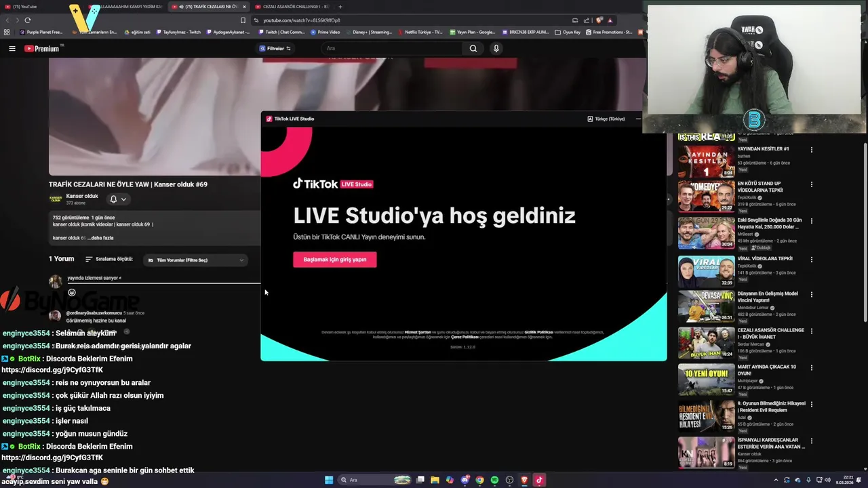This screenshot has height=488, width=868.
Task: Open Oyun Key bookmarks folder
Action: 568,32
